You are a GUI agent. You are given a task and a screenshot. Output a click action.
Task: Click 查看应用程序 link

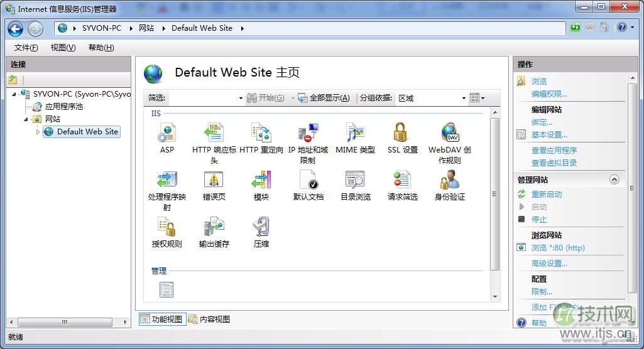point(554,151)
